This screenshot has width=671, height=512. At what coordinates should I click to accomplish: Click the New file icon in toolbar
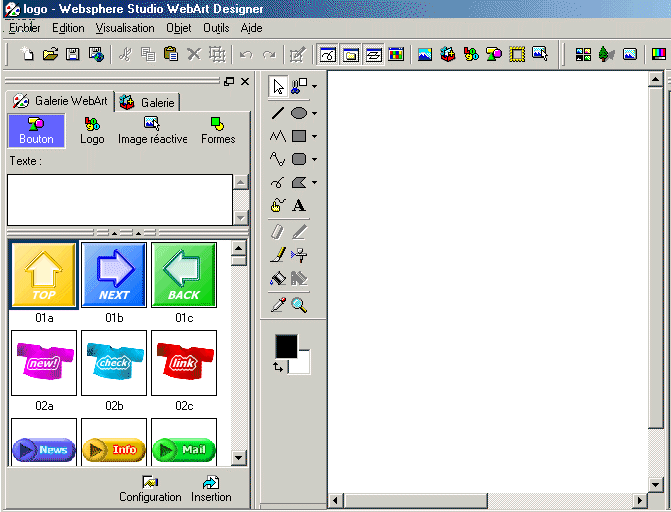pyautogui.click(x=27, y=54)
